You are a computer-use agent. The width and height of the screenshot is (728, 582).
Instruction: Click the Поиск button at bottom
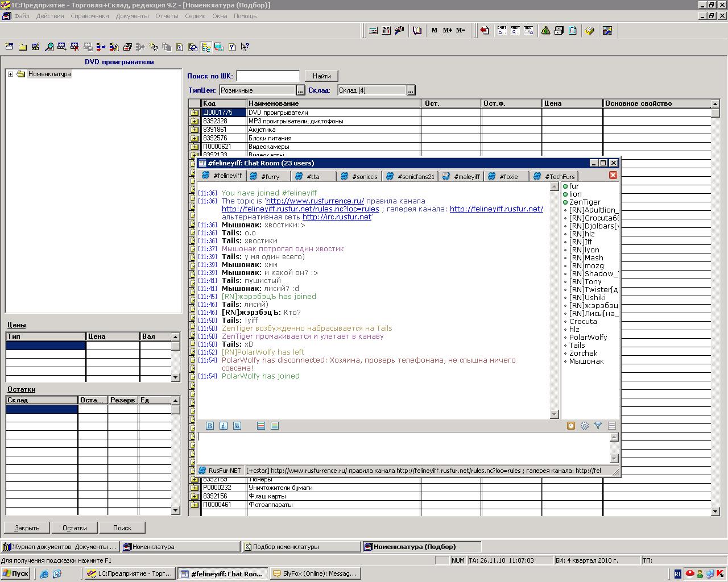[x=122, y=528]
